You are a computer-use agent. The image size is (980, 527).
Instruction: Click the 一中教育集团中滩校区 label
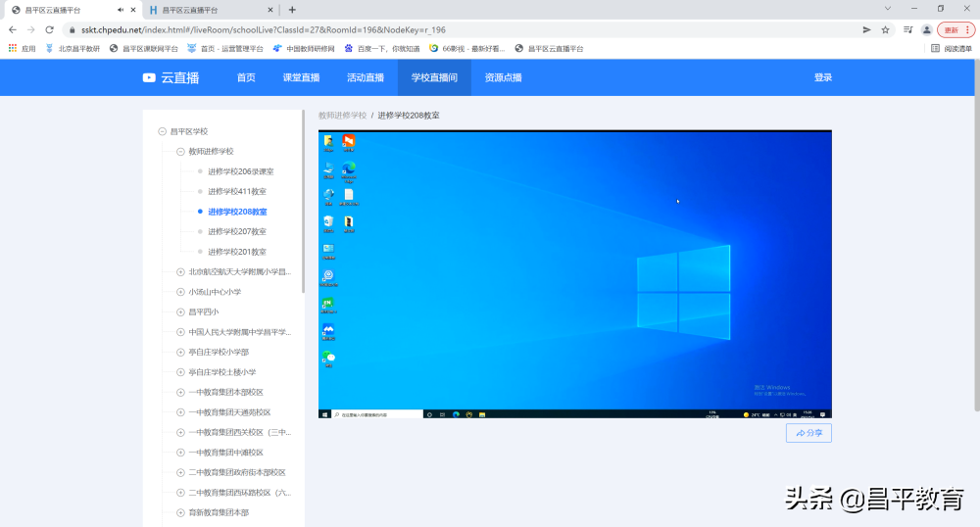pyautogui.click(x=225, y=453)
